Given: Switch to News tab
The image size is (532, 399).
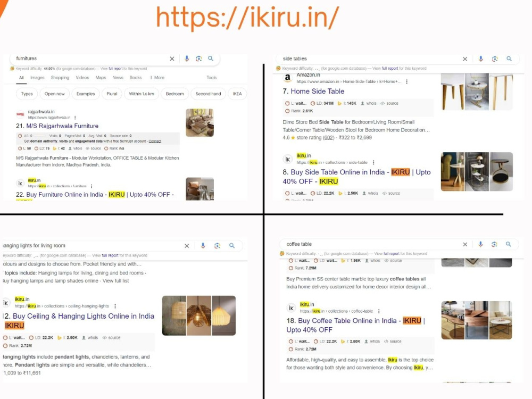Looking at the screenshot, I should click(x=118, y=78).
